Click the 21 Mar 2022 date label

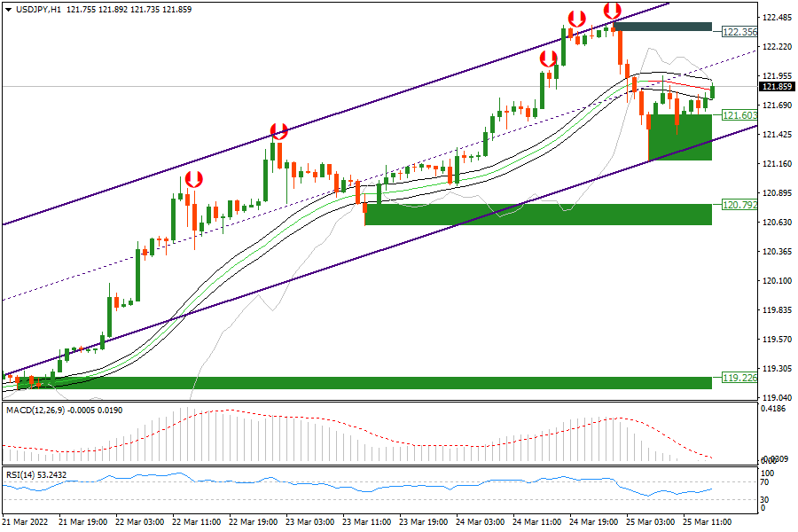25,523
